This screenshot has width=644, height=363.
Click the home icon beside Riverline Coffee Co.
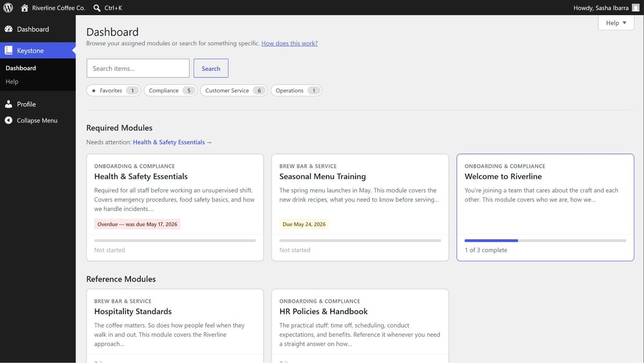coord(25,8)
